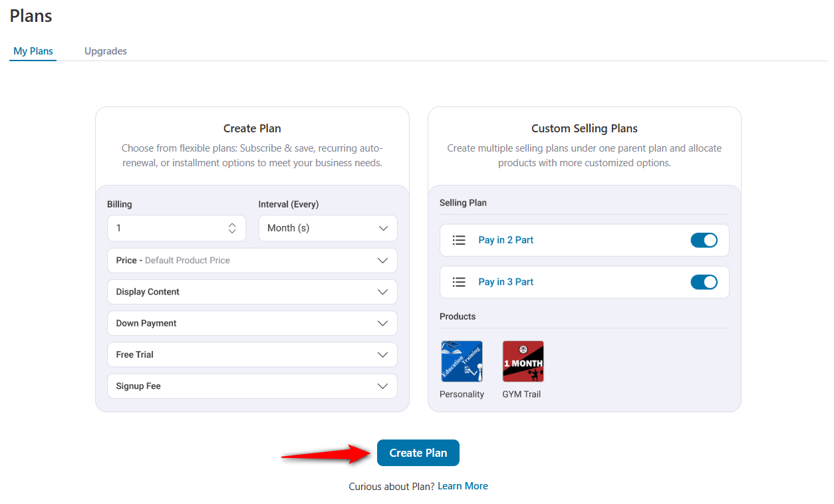Click the chevron on the Down Payment section
This screenshot has height=504, width=834.
pyautogui.click(x=382, y=323)
